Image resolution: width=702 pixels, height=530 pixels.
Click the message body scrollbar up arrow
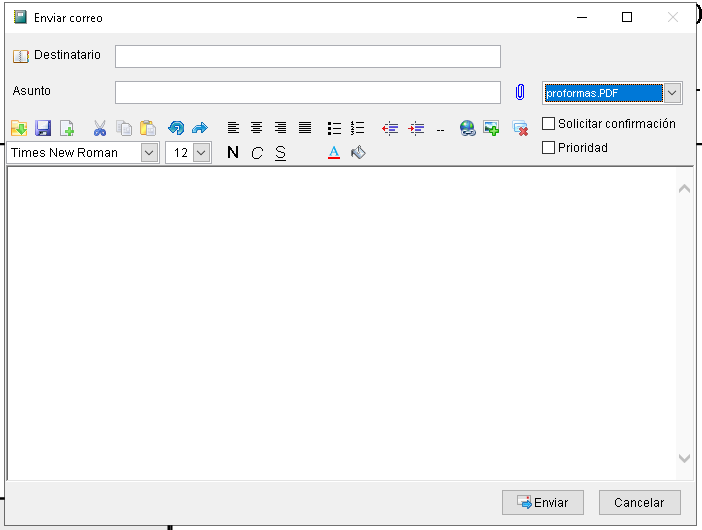684,189
